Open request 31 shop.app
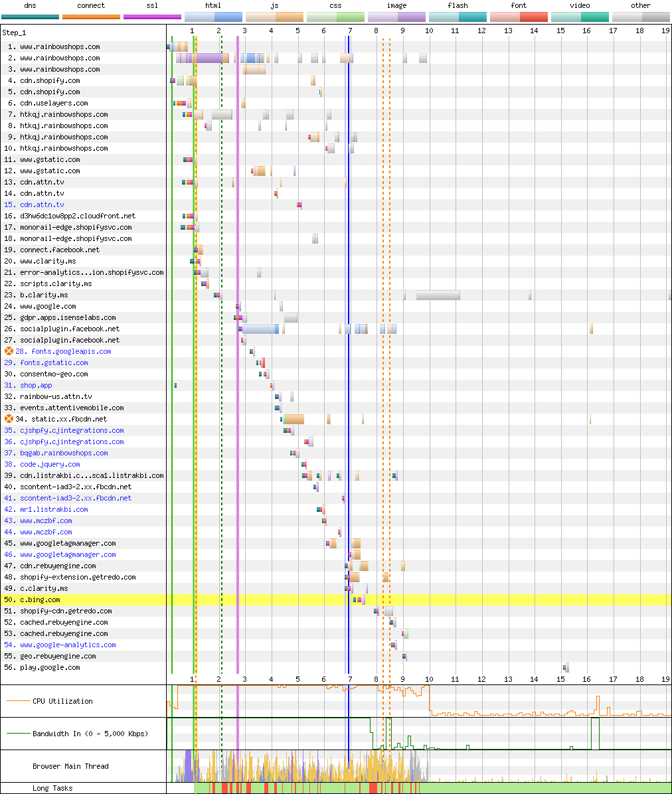Screen dimensions: 672x794 click(36, 385)
